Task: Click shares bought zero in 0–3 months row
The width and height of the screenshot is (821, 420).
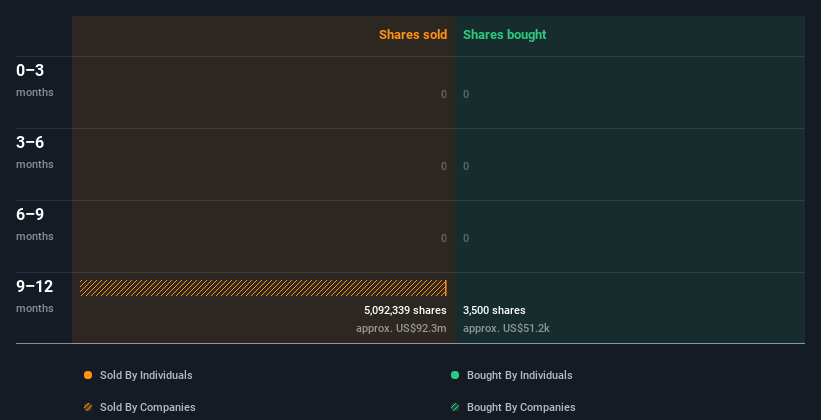Action: (x=466, y=95)
